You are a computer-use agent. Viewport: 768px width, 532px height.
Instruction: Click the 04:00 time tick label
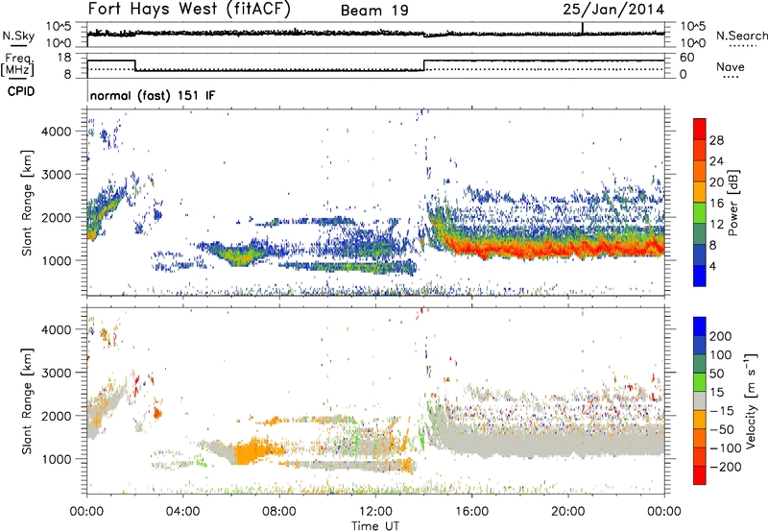pos(182,512)
